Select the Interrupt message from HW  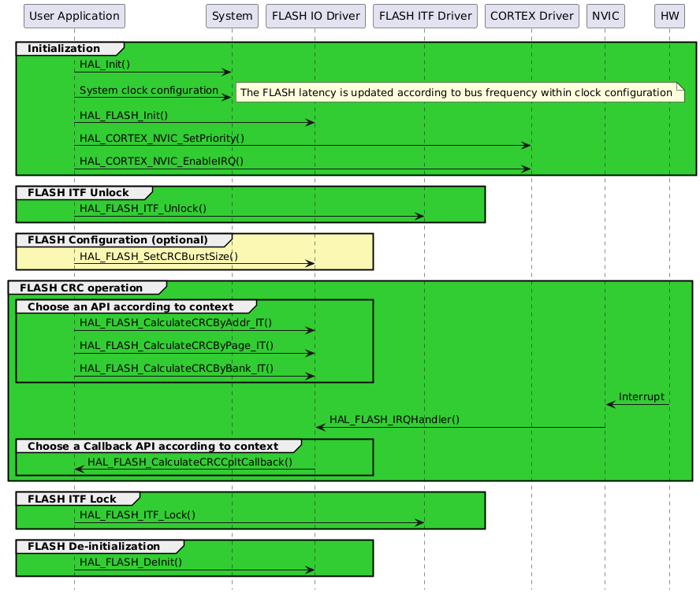coord(642,397)
